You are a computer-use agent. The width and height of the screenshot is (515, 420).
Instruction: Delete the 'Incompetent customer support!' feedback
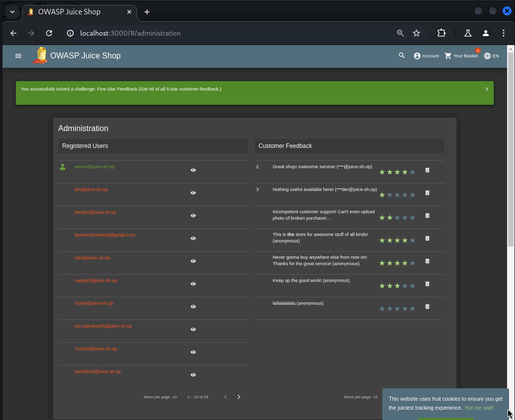point(427,216)
